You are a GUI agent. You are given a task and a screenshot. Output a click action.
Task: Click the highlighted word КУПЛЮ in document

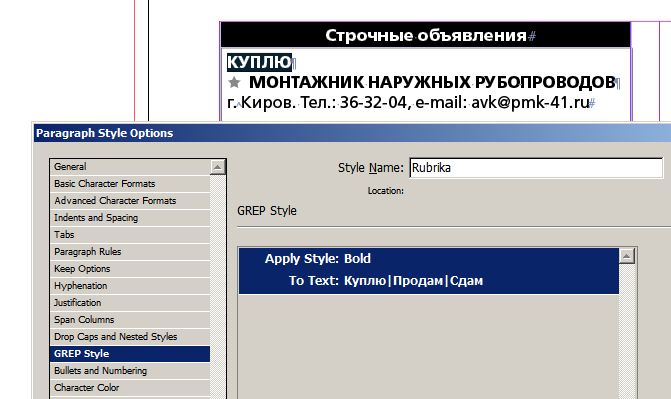[259, 62]
